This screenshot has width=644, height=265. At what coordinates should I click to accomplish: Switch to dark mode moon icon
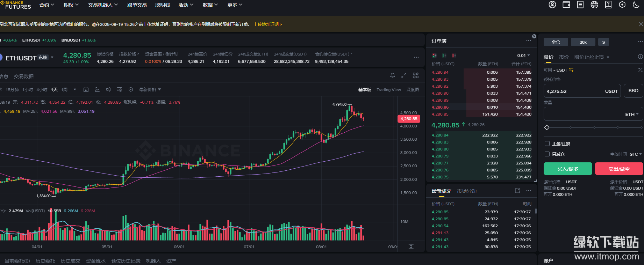click(x=636, y=5)
